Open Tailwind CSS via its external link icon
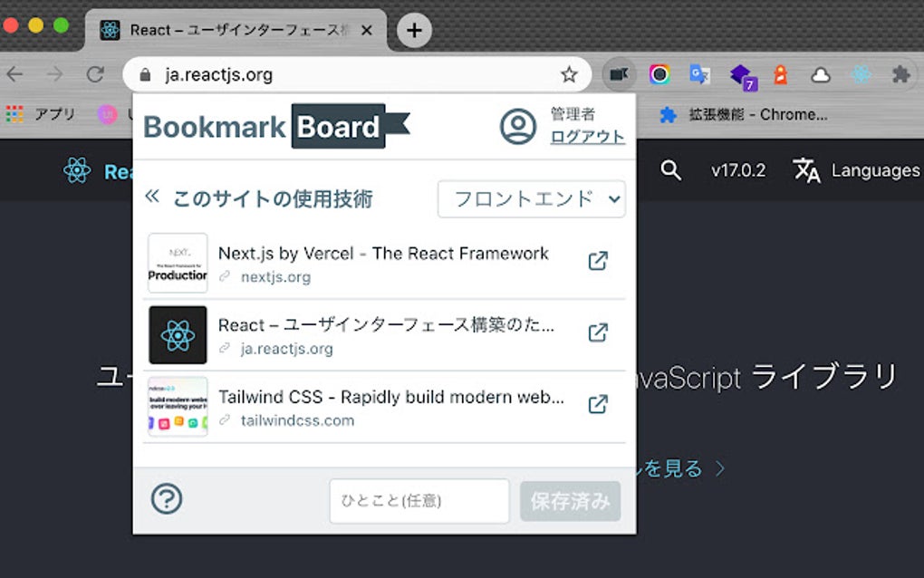This screenshot has width=924, height=578. (x=596, y=404)
